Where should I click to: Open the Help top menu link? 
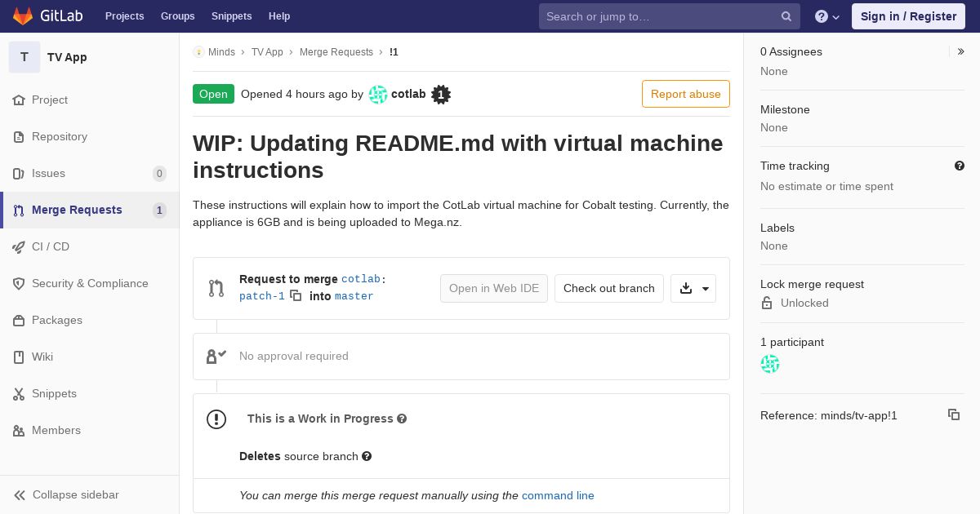pyautogui.click(x=279, y=16)
